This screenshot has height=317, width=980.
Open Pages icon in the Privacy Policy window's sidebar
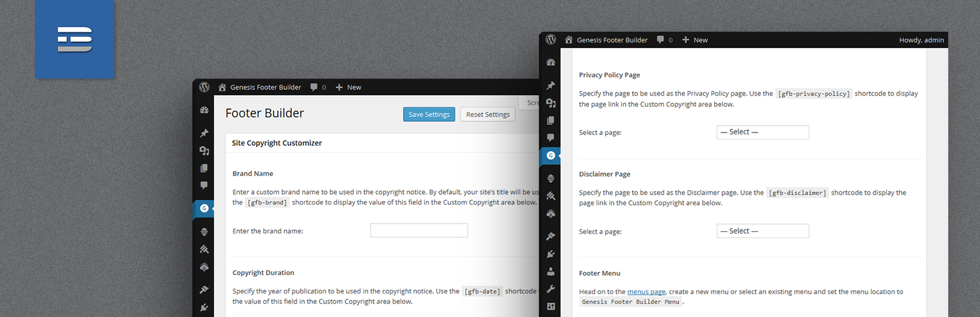click(x=550, y=120)
